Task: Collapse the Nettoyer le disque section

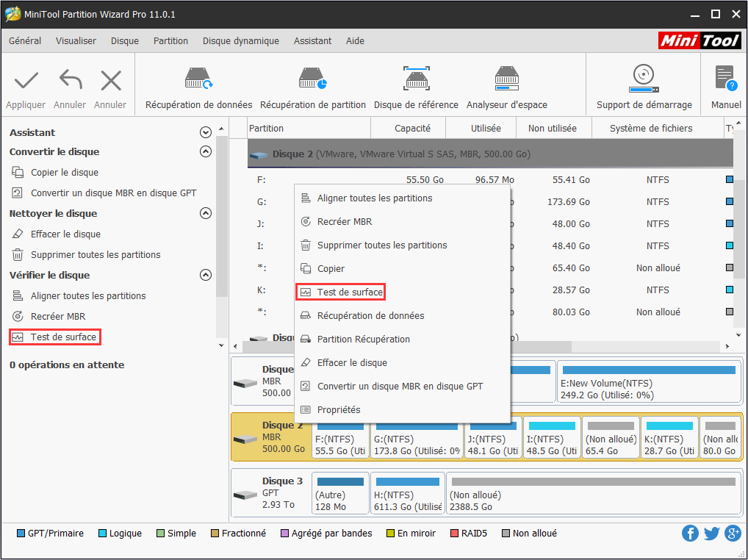Action: (206, 213)
